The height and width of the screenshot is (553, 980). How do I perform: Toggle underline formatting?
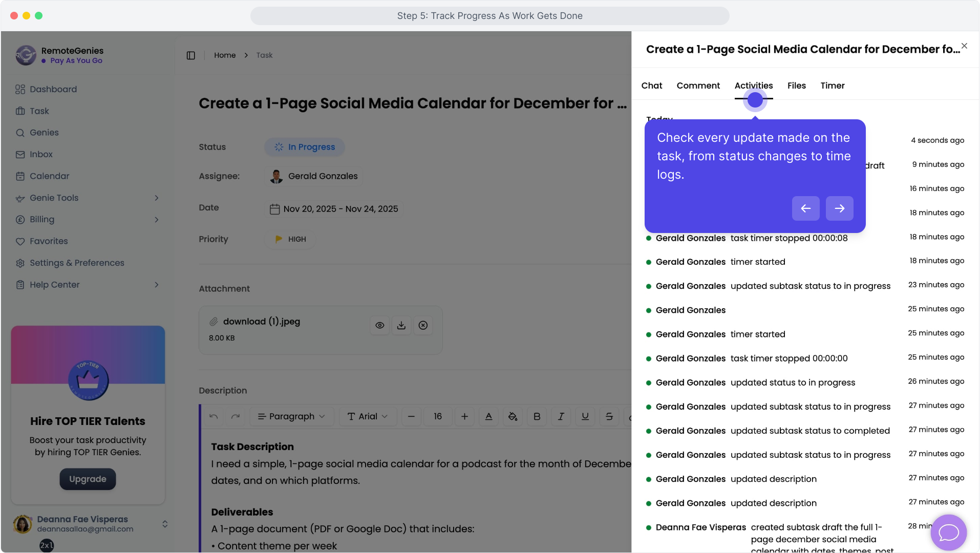(585, 416)
